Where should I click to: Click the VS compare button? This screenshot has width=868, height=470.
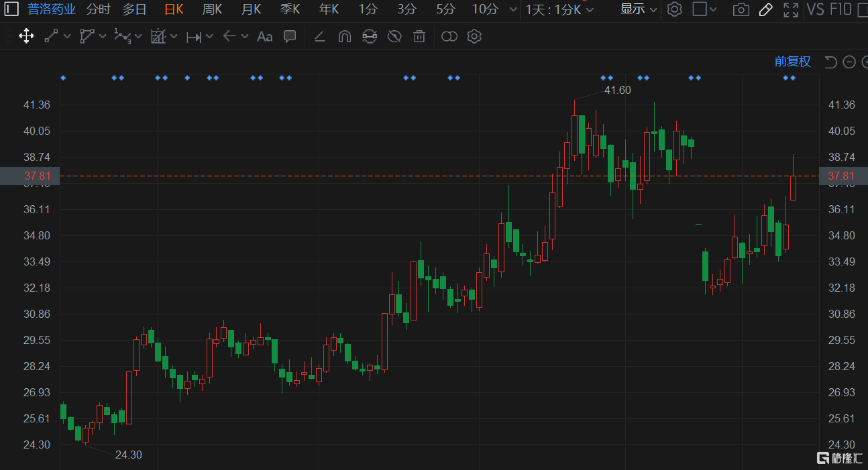(x=816, y=9)
